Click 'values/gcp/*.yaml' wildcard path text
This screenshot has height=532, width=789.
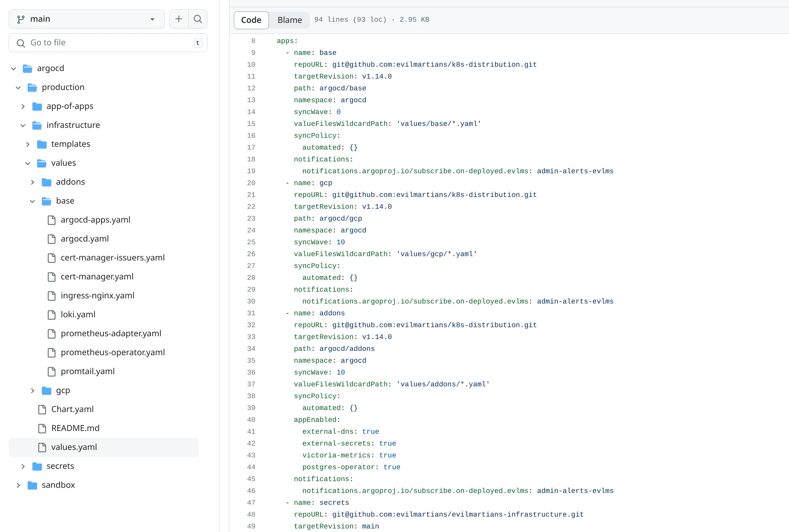coord(437,254)
